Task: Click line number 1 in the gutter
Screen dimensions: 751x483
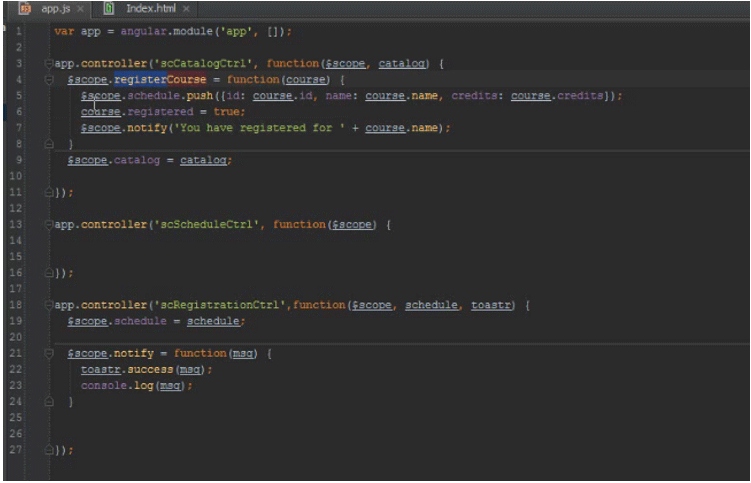Action: 18,32
